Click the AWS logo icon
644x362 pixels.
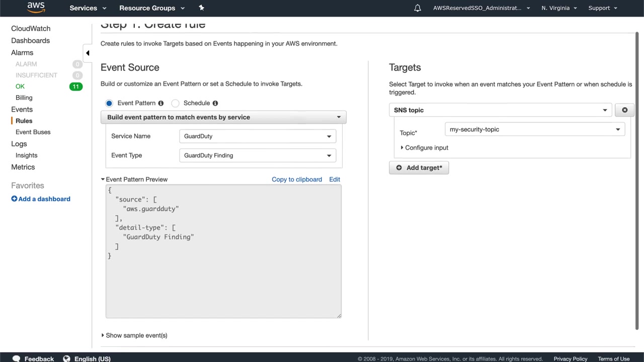pyautogui.click(x=36, y=7)
